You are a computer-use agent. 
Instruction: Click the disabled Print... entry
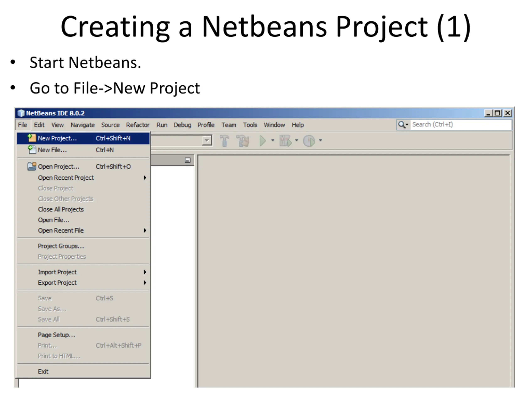(83, 346)
